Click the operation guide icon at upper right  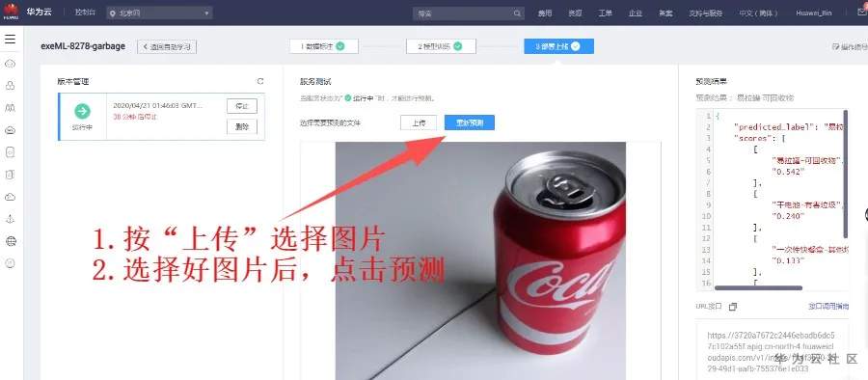point(835,47)
